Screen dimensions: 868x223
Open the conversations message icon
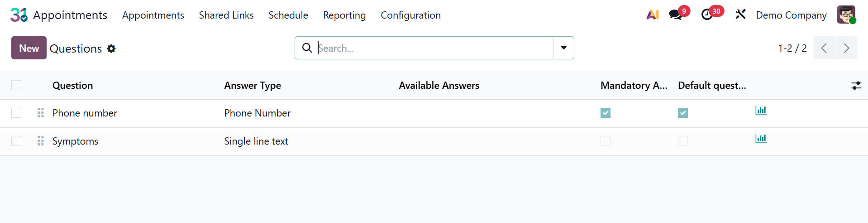675,15
